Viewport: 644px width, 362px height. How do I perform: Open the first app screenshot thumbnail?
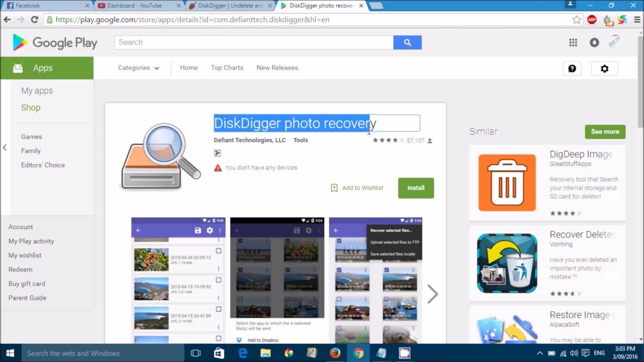[178, 280]
